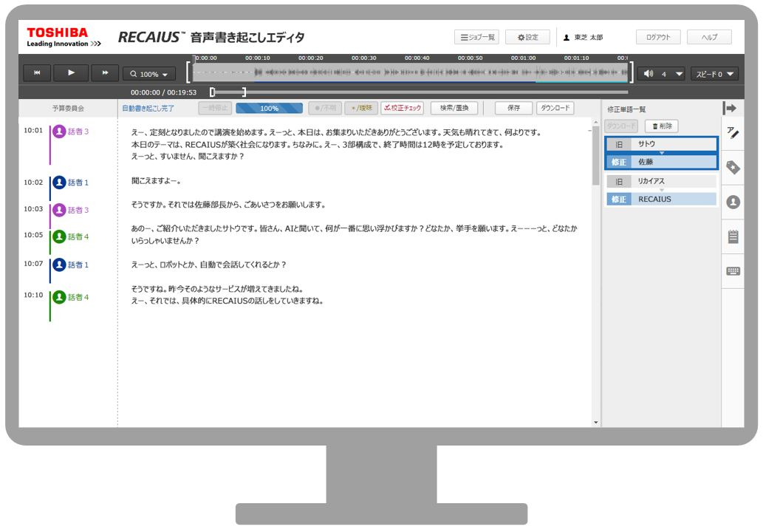Image resolution: width=763 pixels, height=532 pixels.
Task: Open 設定 settings
Action: tap(527, 38)
